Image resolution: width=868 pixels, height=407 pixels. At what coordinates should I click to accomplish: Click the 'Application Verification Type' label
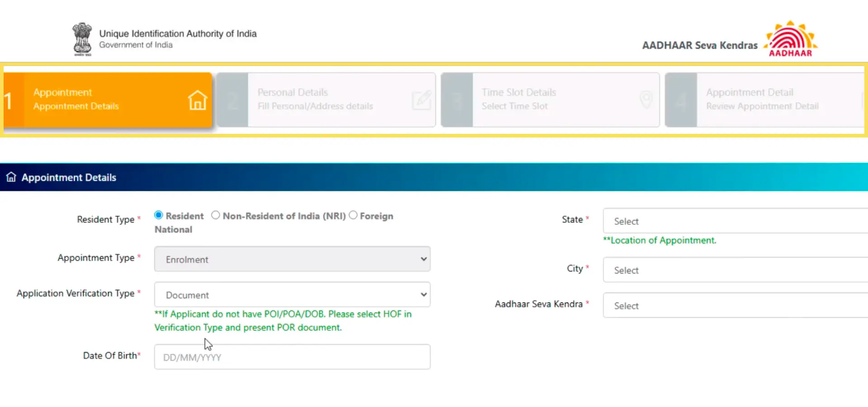(x=75, y=293)
